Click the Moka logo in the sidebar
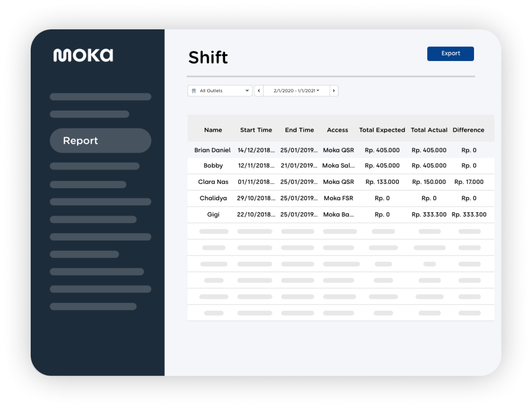Viewport: 532px width, 408px height. [83, 55]
